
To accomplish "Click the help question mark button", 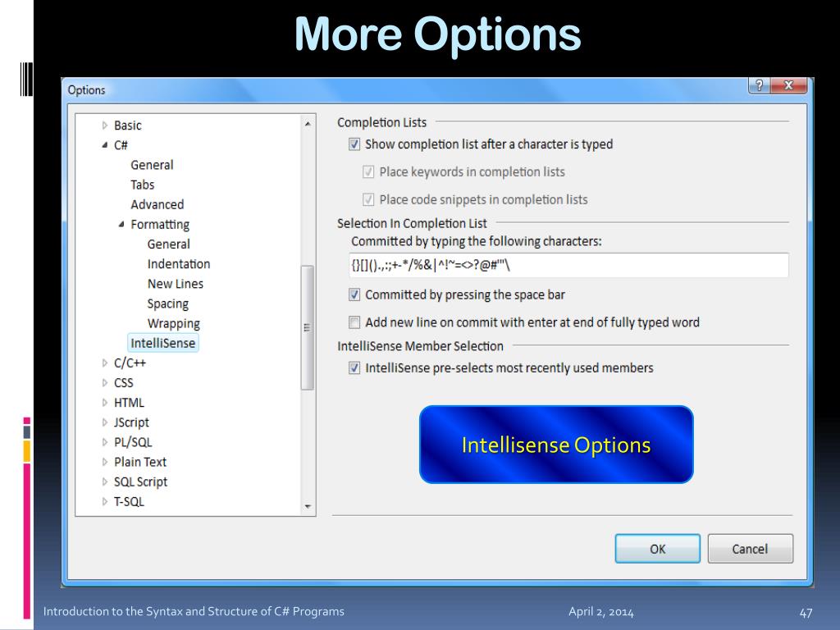I will pyautogui.click(x=759, y=85).
